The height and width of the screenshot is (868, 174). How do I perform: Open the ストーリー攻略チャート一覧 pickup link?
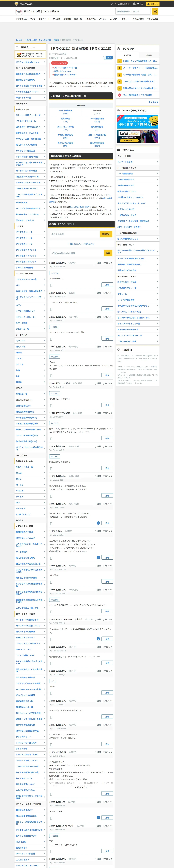pos(65,68)
